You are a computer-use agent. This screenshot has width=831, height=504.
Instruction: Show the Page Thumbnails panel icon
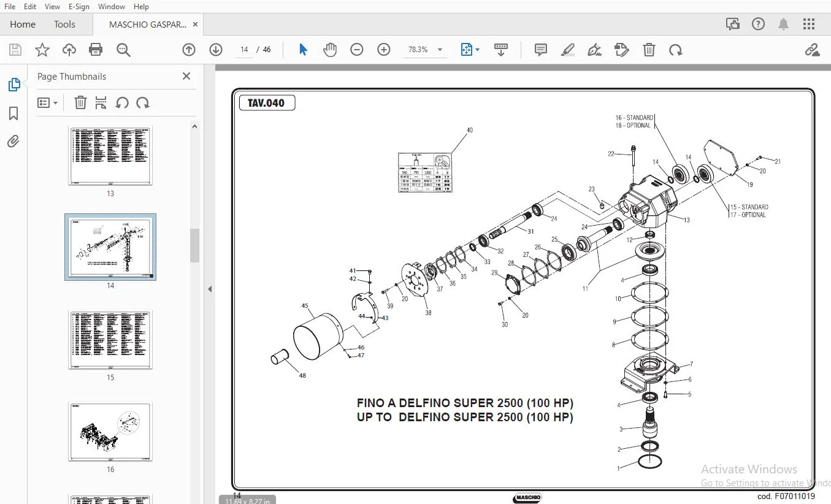(13, 85)
